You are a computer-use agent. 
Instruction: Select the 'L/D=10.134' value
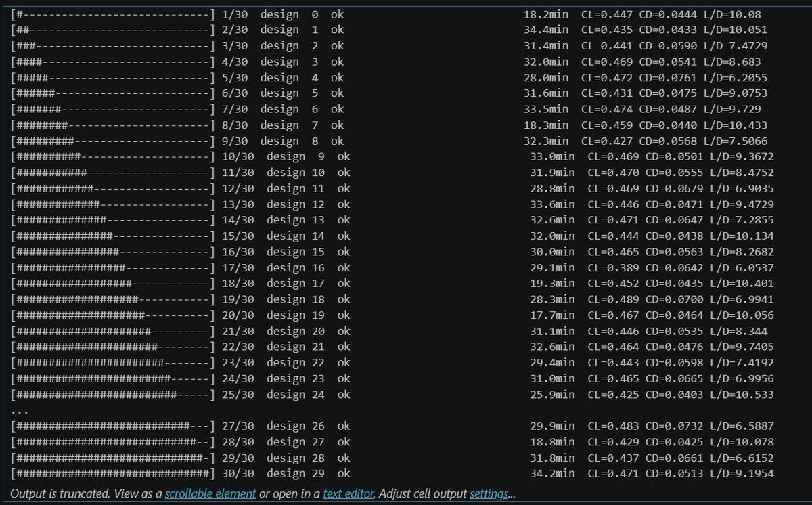coord(742,236)
